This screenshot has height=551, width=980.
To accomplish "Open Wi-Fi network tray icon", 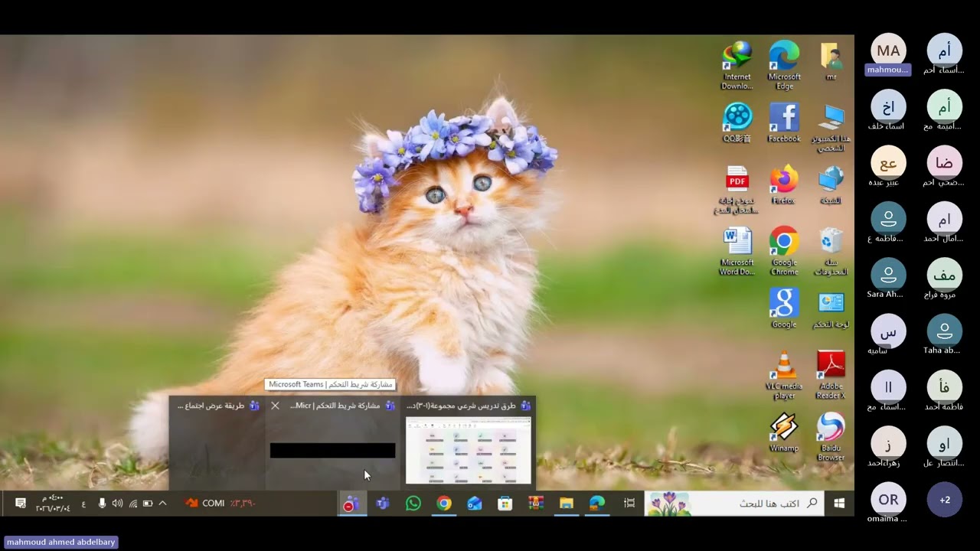I will 133,503.
